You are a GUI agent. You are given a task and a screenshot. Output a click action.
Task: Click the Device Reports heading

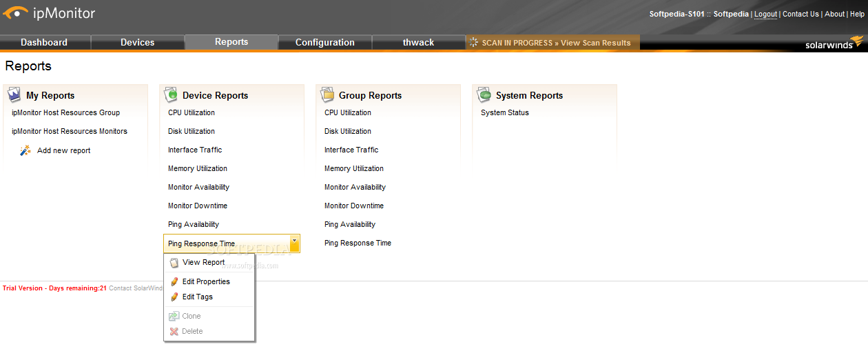pos(215,95)
